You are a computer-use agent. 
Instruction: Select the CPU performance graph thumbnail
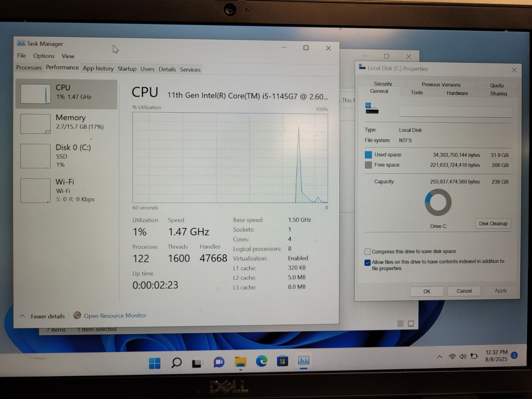[36, 94]
